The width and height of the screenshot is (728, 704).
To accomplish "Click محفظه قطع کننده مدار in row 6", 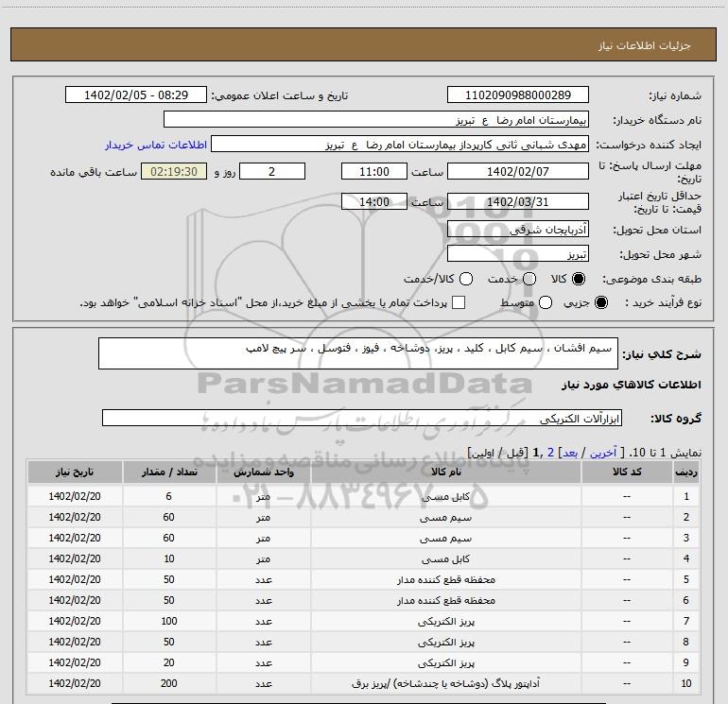I will point(445,600).
